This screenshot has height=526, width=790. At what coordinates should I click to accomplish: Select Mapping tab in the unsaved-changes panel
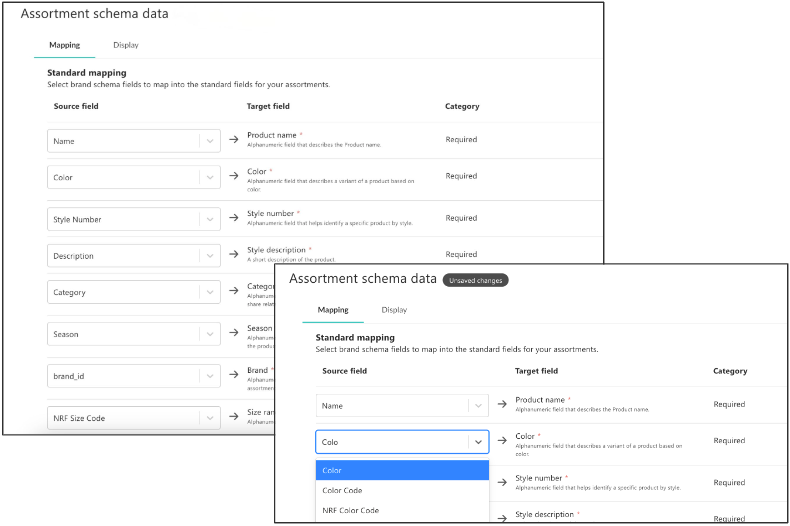(x=333, y=310)
